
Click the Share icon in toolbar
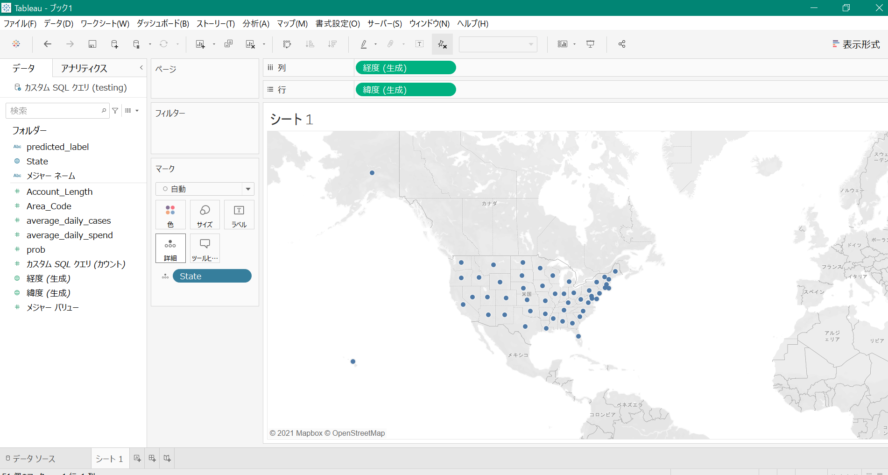click(x=621, y=44)
